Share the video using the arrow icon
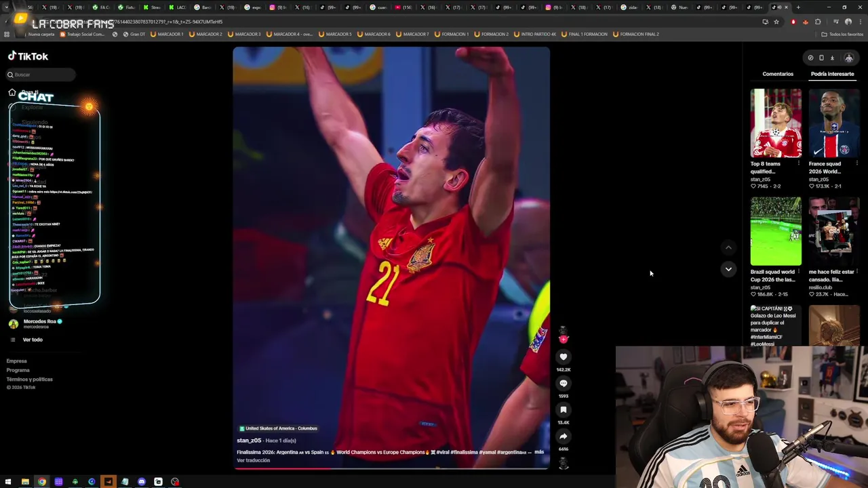 pos(563,436)
